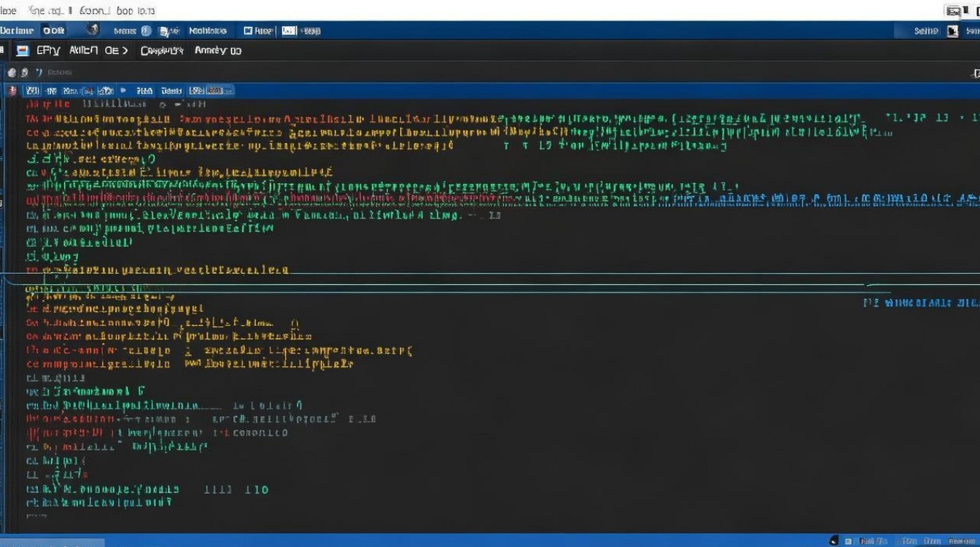Viewport: 980px width, 547px height.
Task: Click the blue window icon beside EPry tab
Action: pyautogui.click(x=23, y=50)
